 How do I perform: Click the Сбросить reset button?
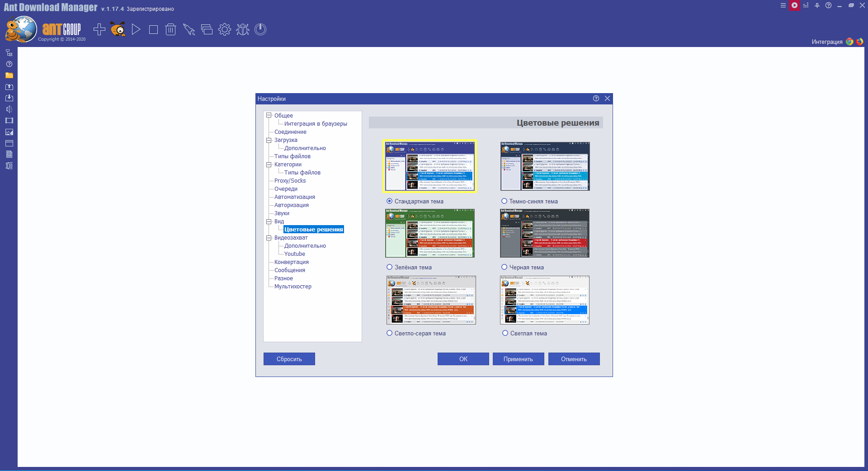click(x=289, y=359)
